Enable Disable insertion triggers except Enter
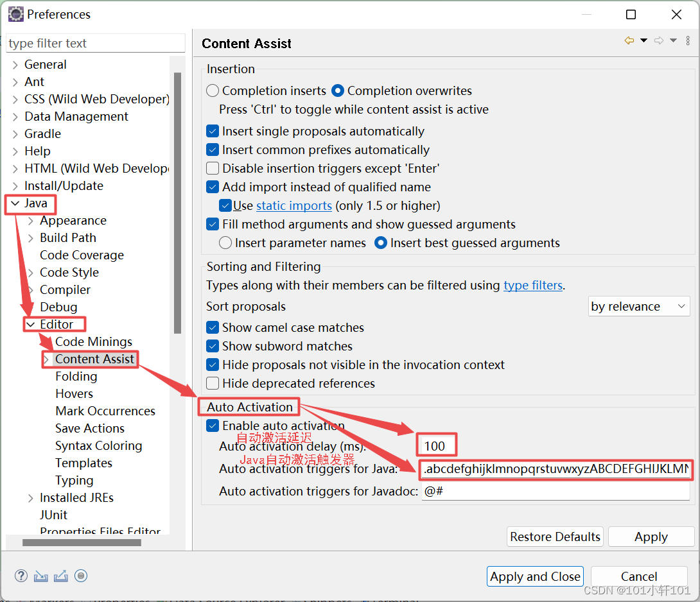This screenshot has height=602, width=700. (x=213, y=168)
